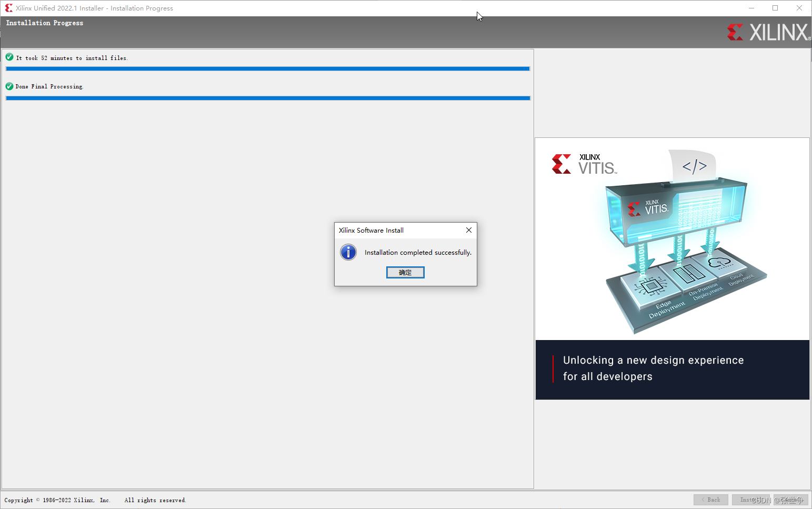Viewport: 812px width, 509px height.
Task: Click green checkmark beside Done Final Processing
Action: tap(9, 86)
